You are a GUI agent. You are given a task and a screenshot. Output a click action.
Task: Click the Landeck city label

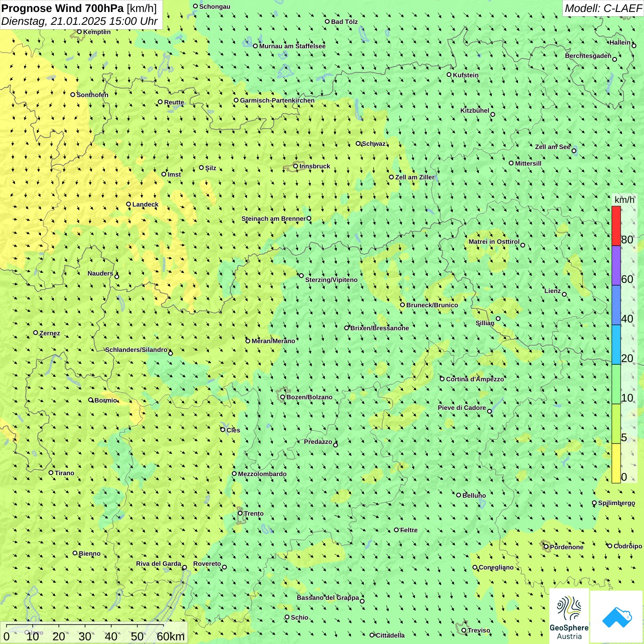pos(145,204)
